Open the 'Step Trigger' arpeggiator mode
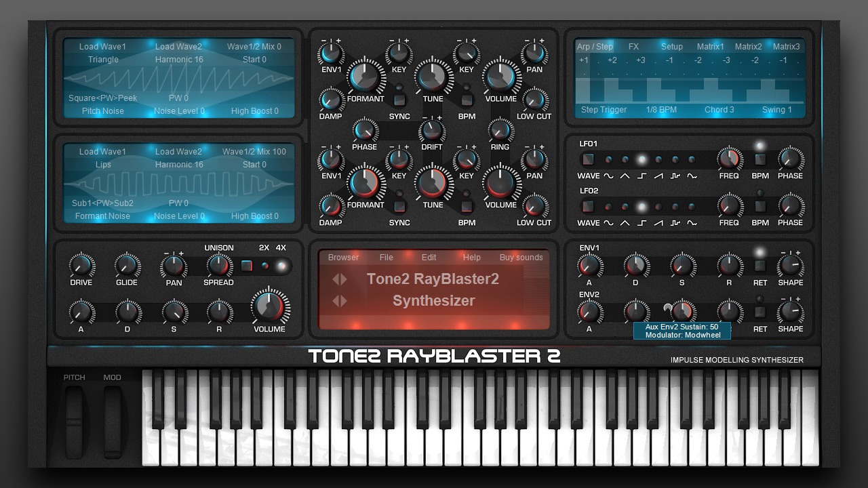This screenshot has height=488, width=868. point(604,110)
